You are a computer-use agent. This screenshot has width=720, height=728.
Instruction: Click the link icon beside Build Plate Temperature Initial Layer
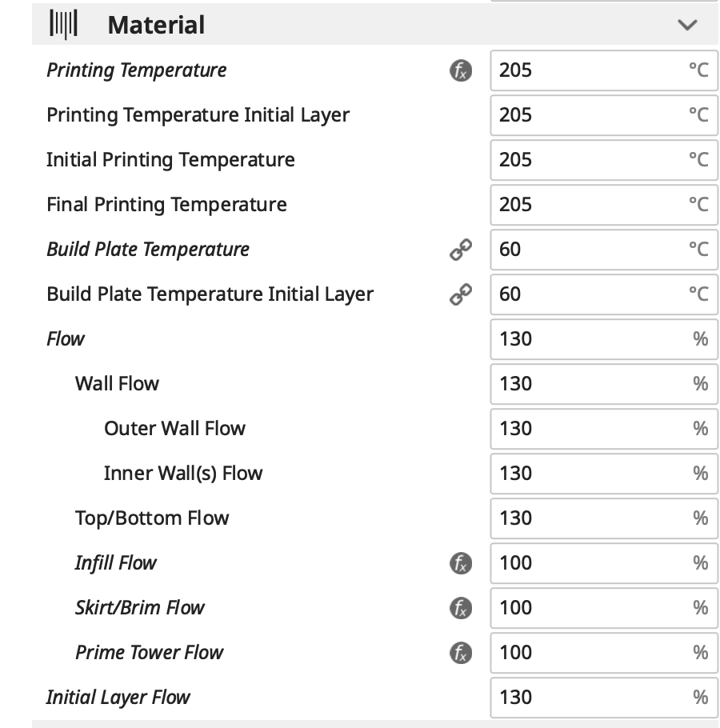[x=460, y=294]
